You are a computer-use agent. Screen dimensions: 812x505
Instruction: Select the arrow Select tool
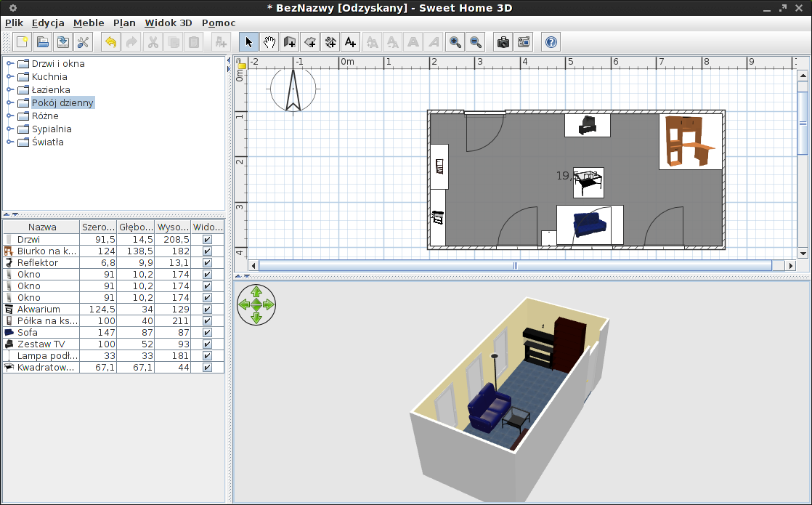(x=248, y=42)
